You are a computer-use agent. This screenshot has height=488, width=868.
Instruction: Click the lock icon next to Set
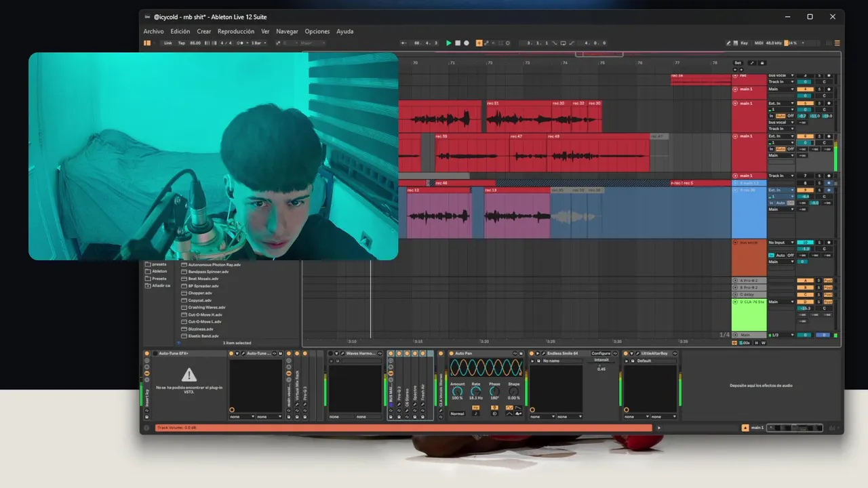[x=762, y=63]
